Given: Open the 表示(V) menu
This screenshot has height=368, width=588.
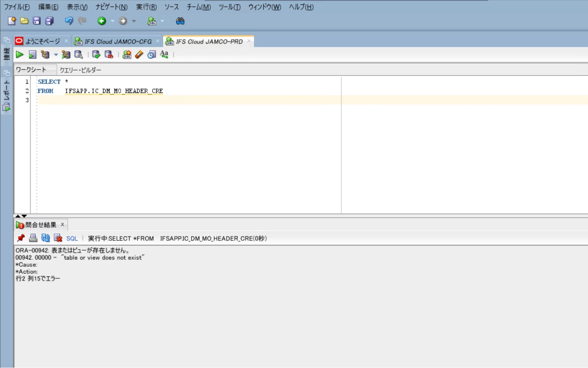Looking at the screenshot, I should pos(77,7).
